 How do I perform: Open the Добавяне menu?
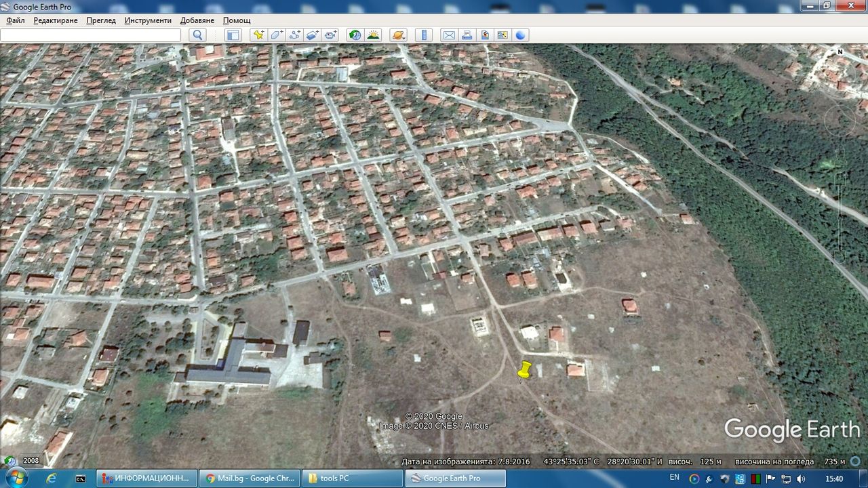pyautogui.click(x=197, y=20)
